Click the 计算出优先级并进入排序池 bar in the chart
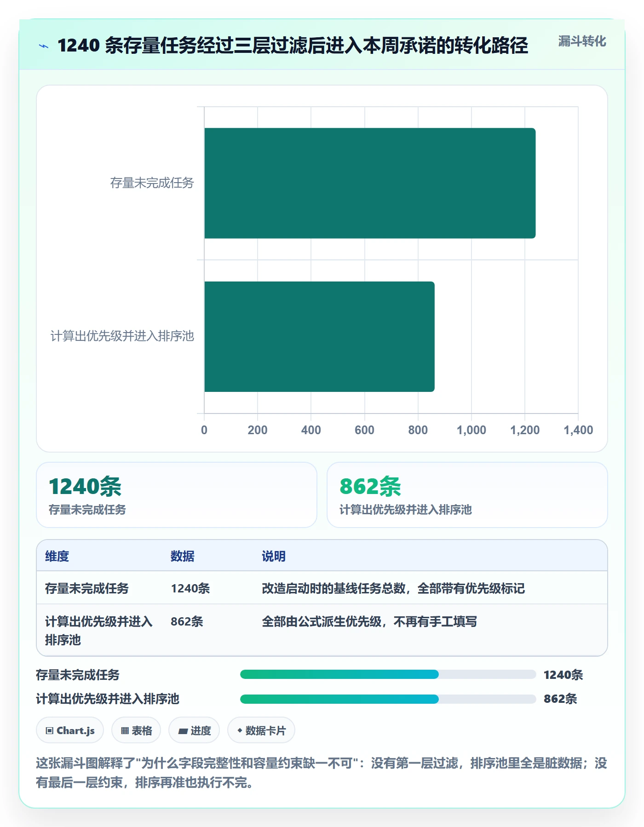Screen dimensions: 644x827 click(319, 337)
